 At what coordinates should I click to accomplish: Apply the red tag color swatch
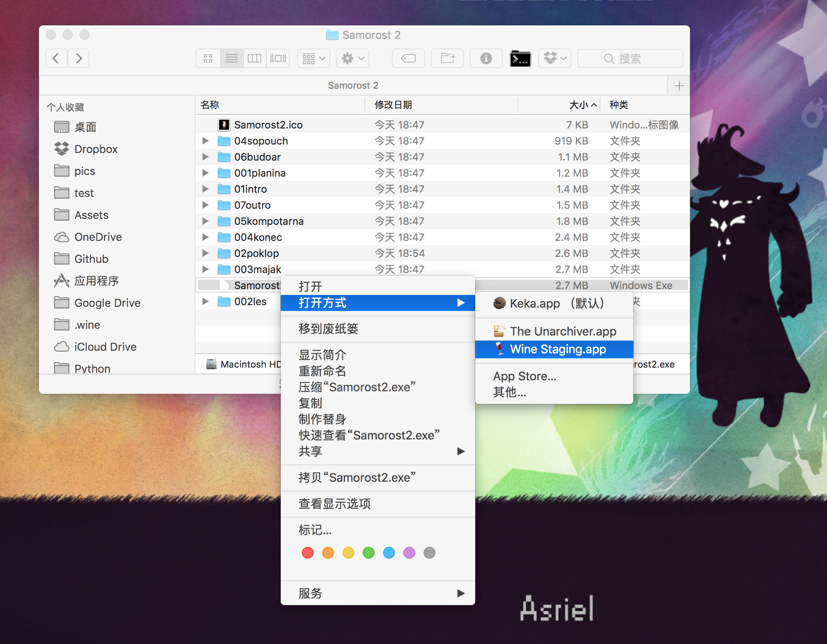pyautogui.click(x=307, y=552)
